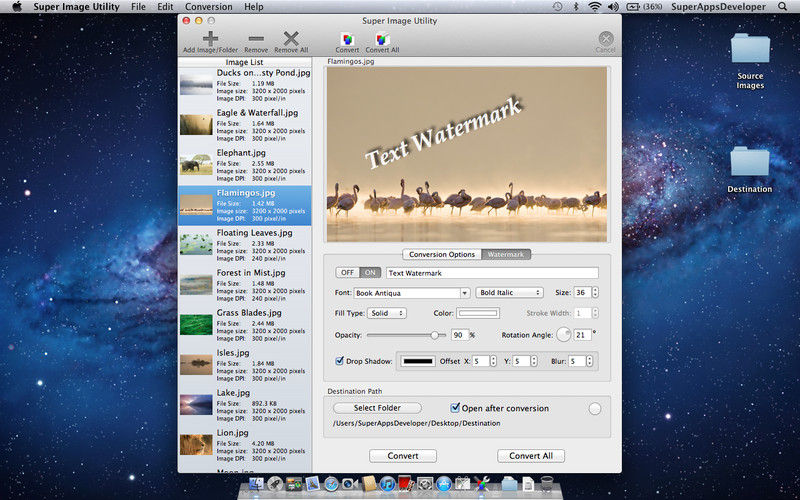Image resolution: width=800 pixels, height=500 pixels.
Task: Open the Apple menu
Action: tap(17, 7)
